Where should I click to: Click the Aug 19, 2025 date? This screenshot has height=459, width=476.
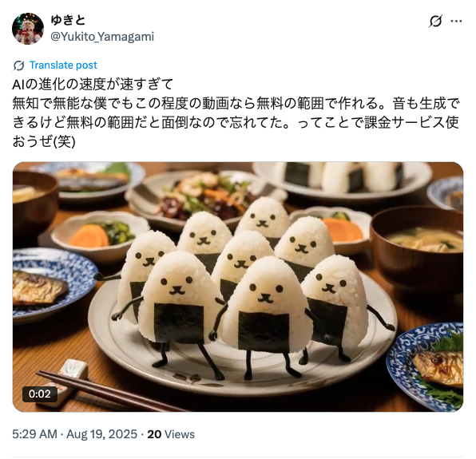(101, 434)
